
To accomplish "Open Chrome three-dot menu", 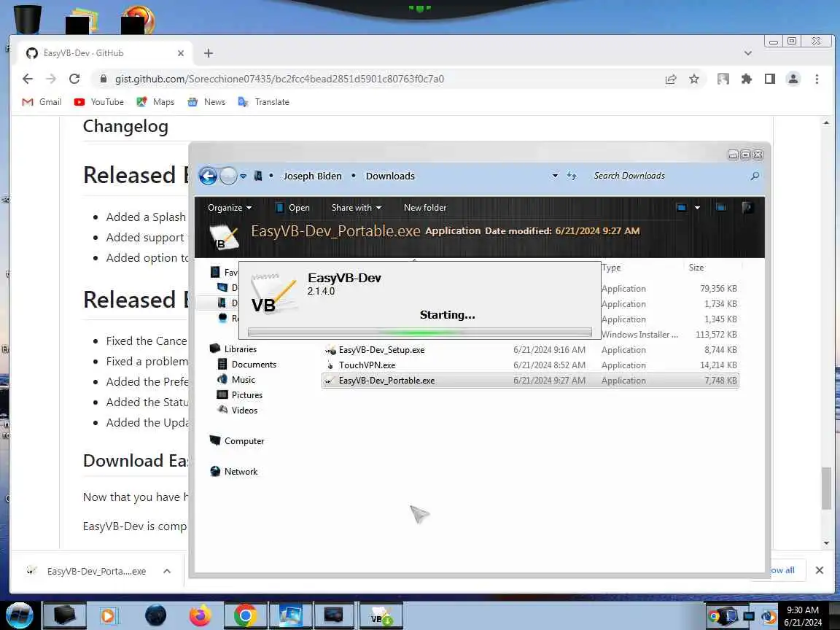I will coord(817,79).
